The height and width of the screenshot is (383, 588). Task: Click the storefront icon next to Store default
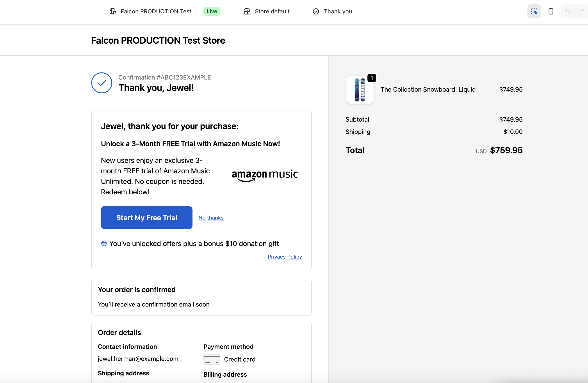click(247, 11)
